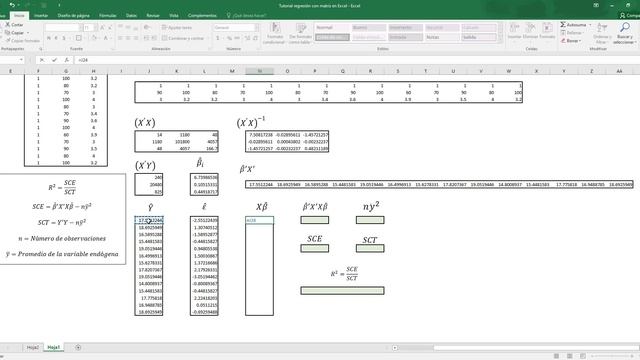The width and height of the screenshot is (640, 360).
Task: Expand the Autosuma dropdown arrow
Action: (x=590, y=25)
